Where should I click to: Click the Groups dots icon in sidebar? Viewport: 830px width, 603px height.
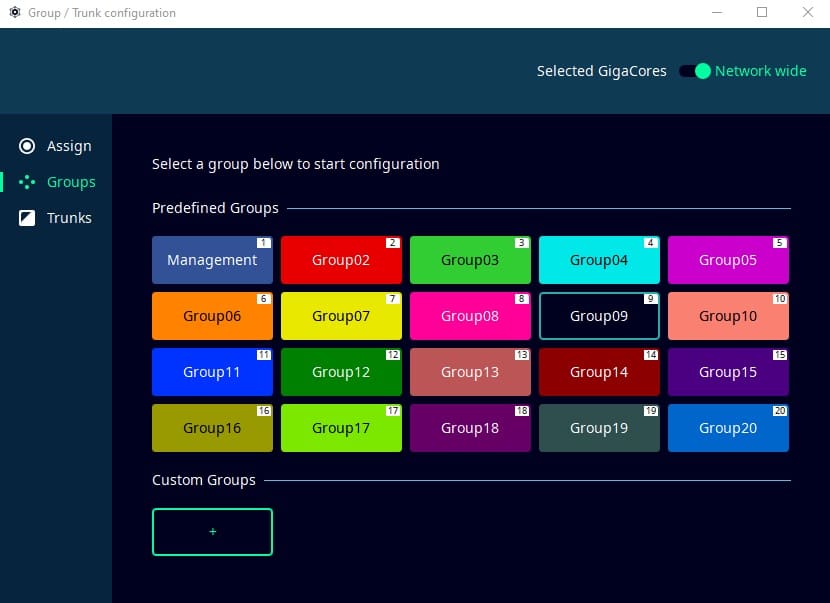point(28,182)
